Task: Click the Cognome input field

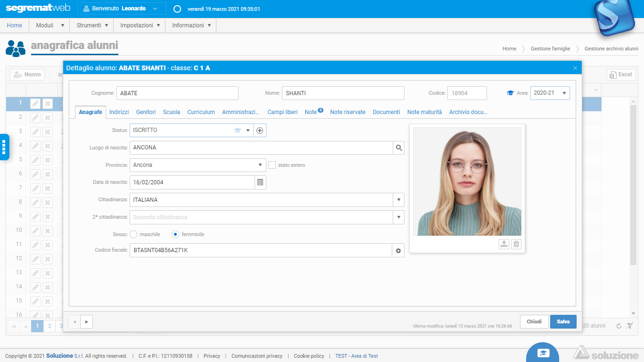Action: 177,93
